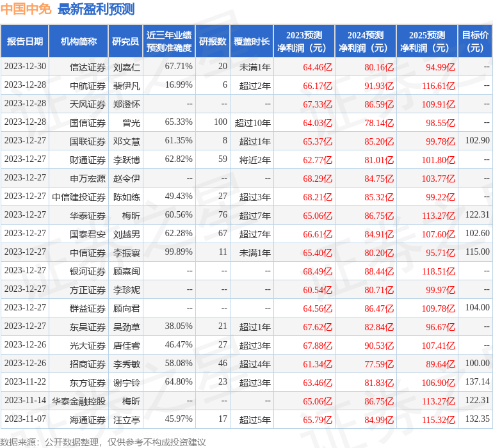Select the 2025预测净利润 column header
493x448 pixels.
427,41
